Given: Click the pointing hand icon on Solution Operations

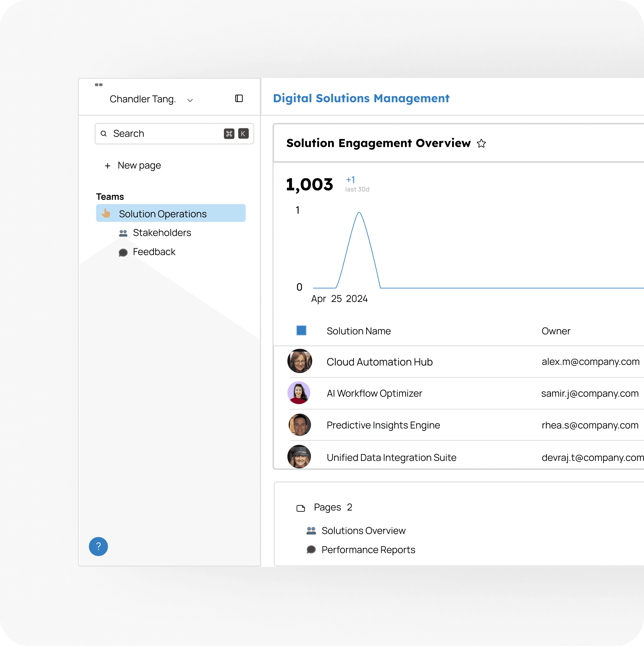Looking at the screenshot, I should click(106, 213).
